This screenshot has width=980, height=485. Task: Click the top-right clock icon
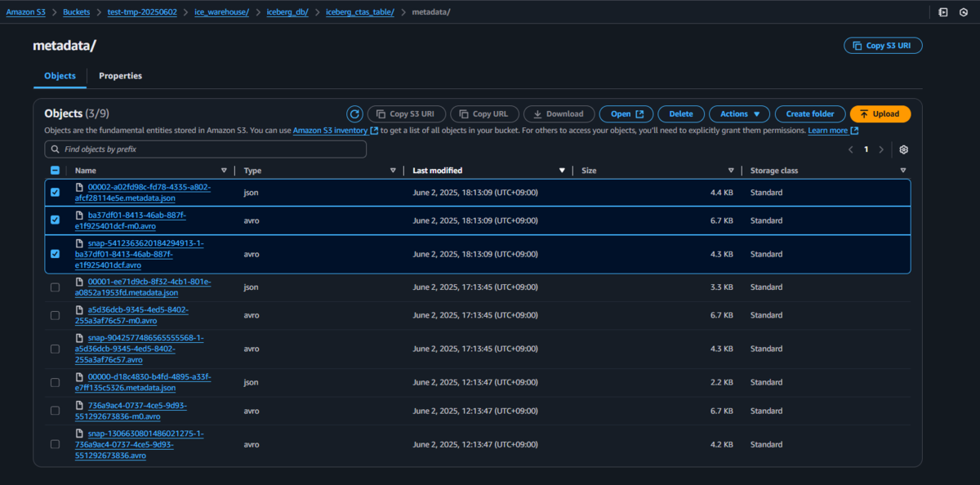(964, 12)
